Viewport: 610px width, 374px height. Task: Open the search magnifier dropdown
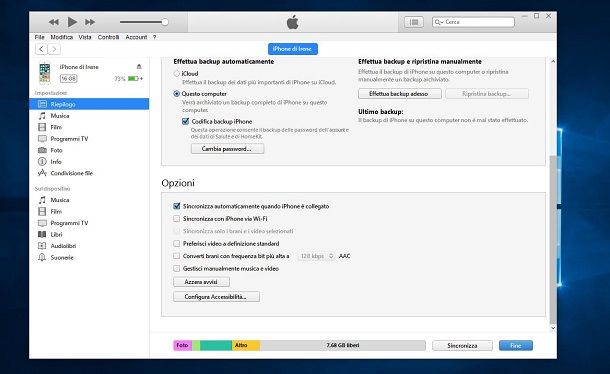(x=439, y=22)
